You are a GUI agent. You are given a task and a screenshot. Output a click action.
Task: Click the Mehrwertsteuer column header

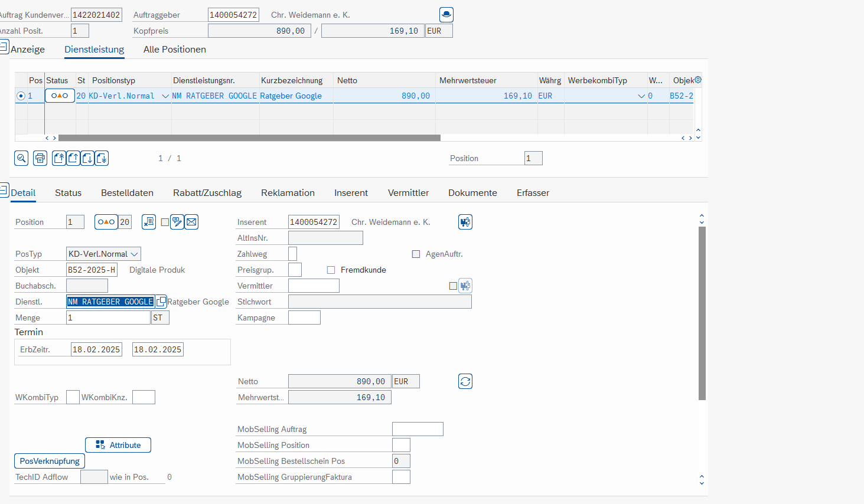coord(485,80)
